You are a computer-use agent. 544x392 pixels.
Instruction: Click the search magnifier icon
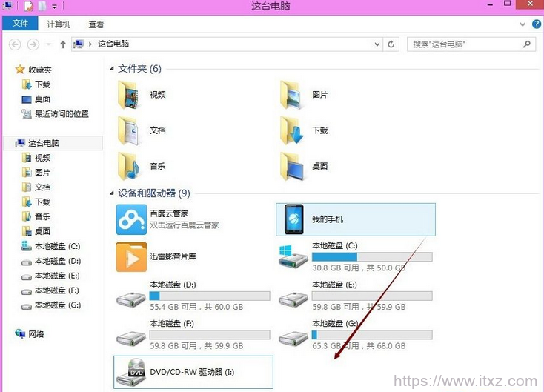click(527, 44)
